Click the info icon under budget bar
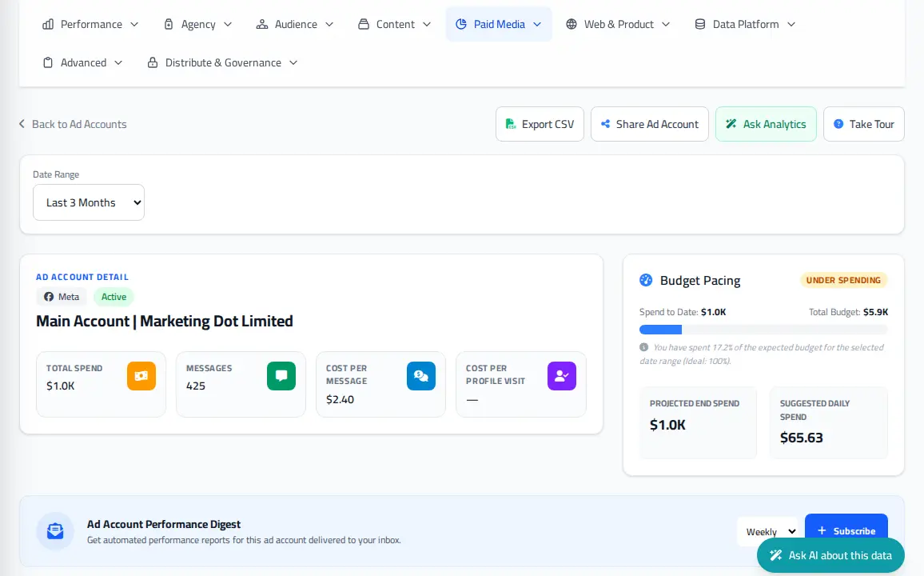Viewport: 924px width, 576px height. (x=643, y=347)
